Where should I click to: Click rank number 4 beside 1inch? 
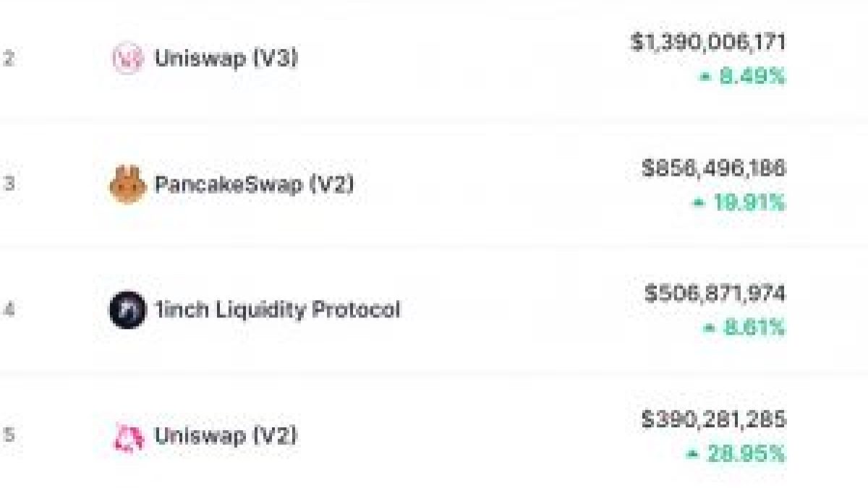click(9, 310)
